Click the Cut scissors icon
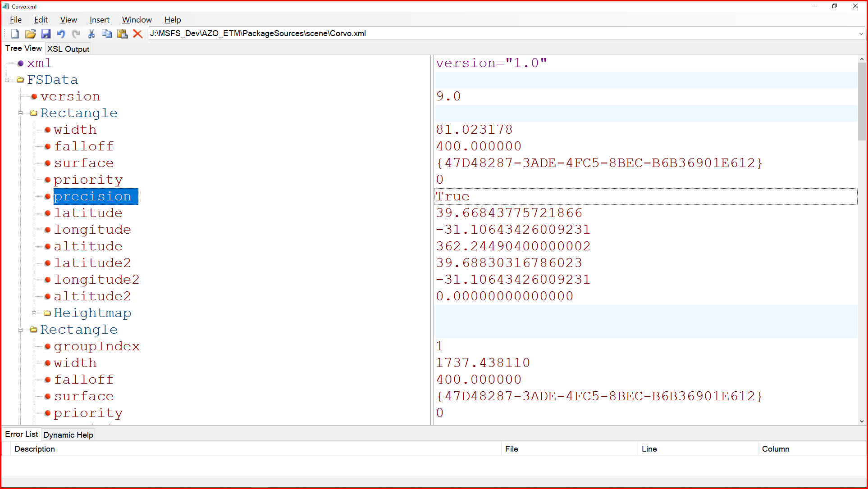Viewport: 868px width, 489px height. coord(91,34)
